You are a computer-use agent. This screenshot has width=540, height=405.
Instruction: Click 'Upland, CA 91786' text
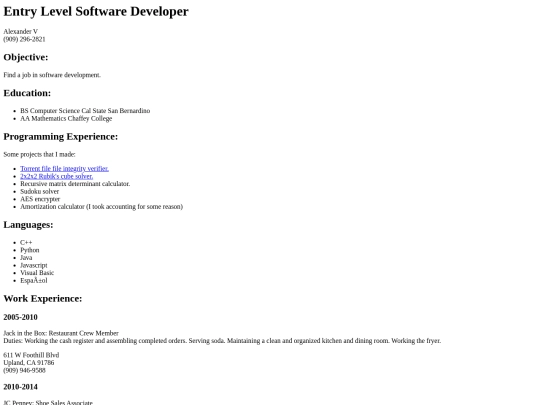(29, 362)
